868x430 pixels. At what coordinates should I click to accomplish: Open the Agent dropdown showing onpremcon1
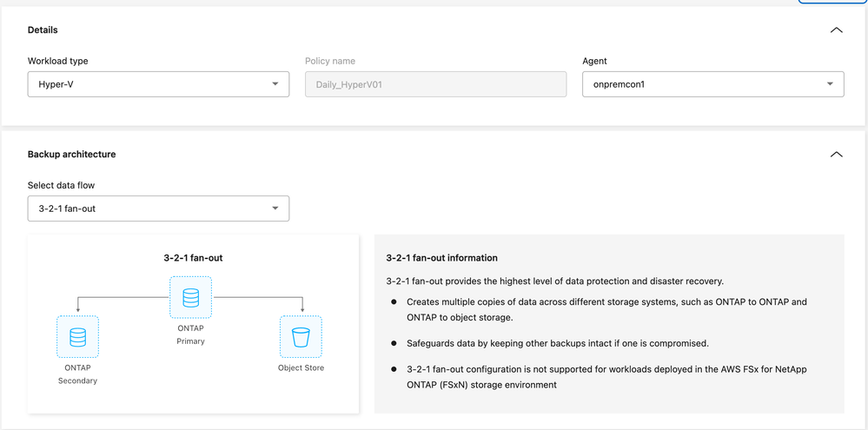pyautogui.click(x=712, y=84)
